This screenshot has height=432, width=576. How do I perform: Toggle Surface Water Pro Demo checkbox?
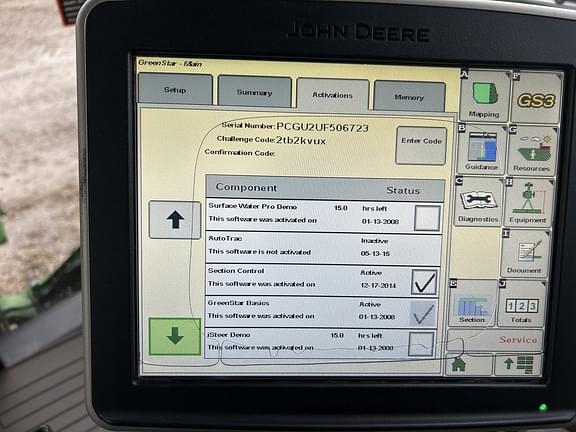pos(427,218)
